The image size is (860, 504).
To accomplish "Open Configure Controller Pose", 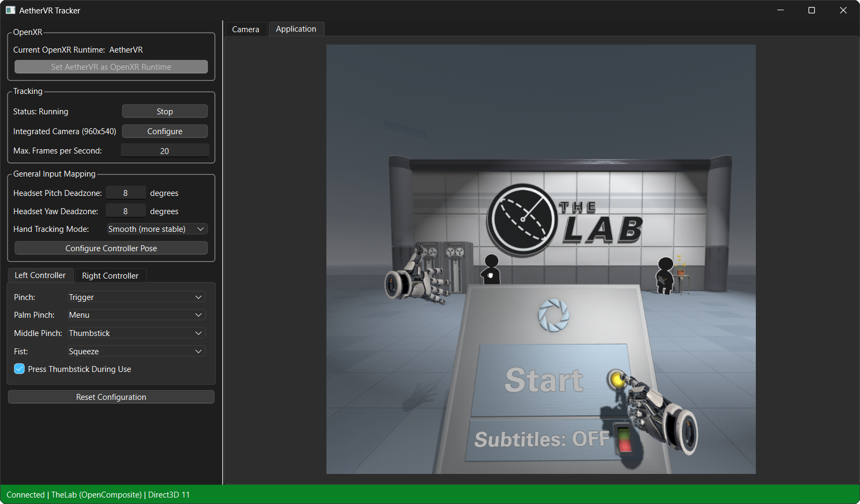I will click(111, 248).
